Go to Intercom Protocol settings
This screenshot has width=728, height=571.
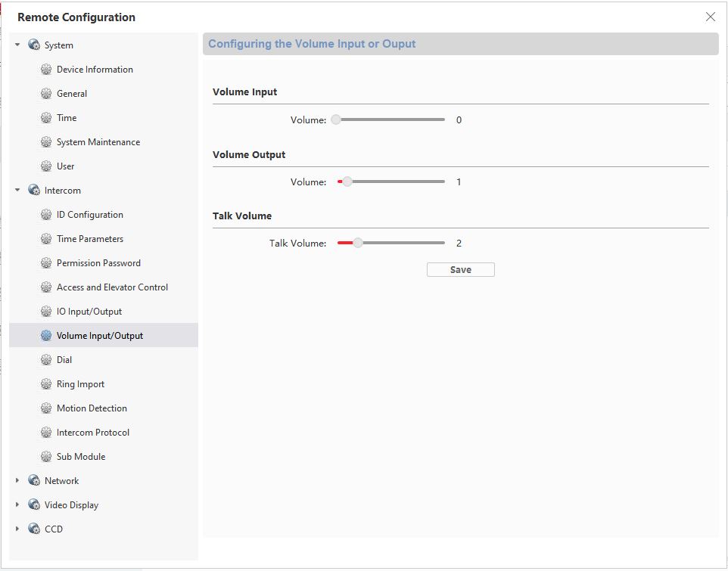pos(92,433)
